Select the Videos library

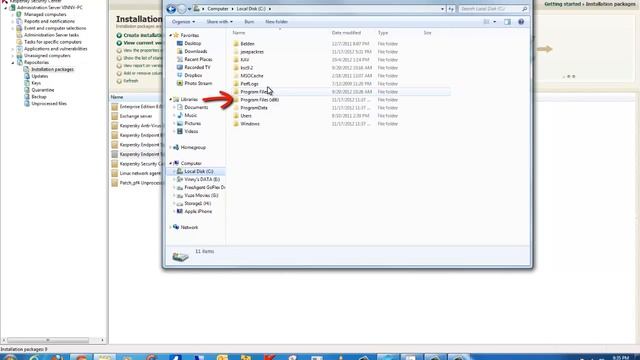coord(191,131)
